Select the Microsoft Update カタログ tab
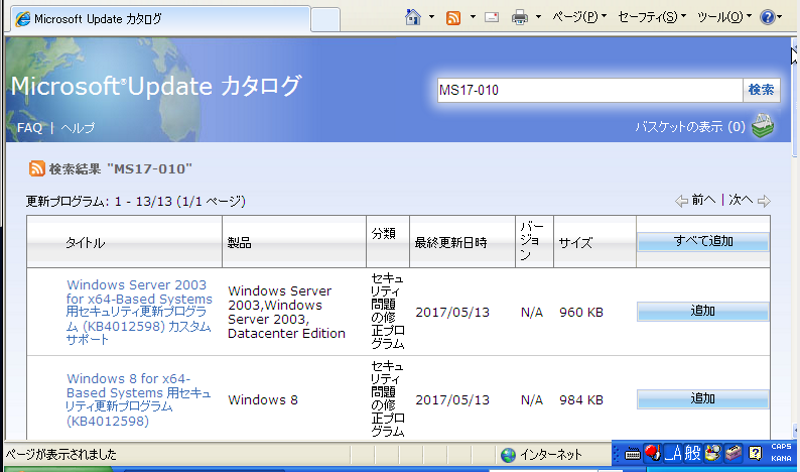The width and height of the screenshot is (800, 472). pos(160,19)
